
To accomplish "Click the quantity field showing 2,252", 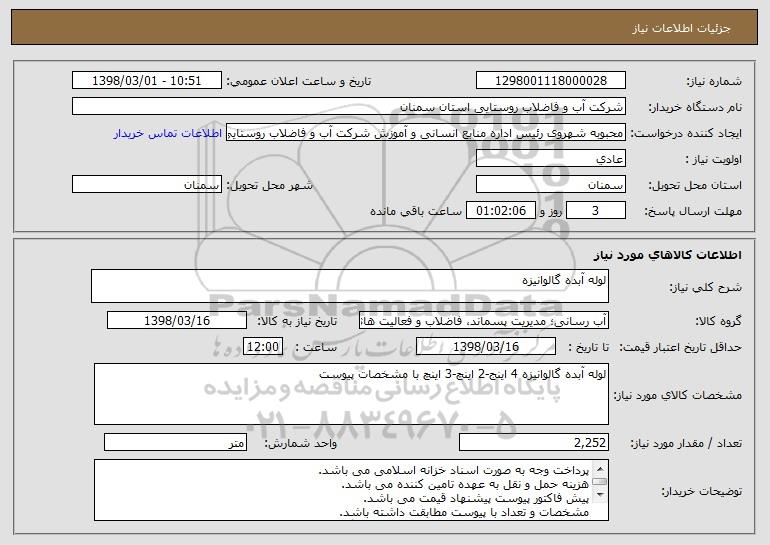I will tap(534, 442).
